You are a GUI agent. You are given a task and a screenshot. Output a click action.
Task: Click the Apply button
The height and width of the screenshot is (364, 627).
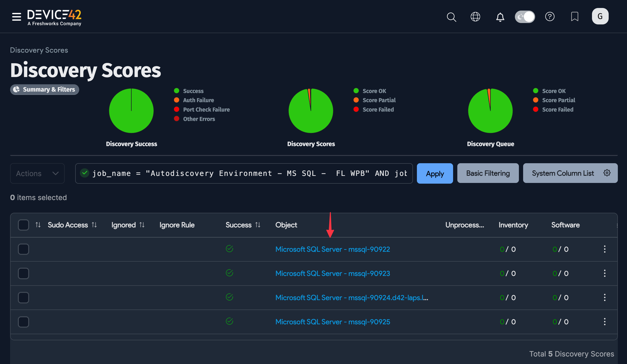point(435,173)
